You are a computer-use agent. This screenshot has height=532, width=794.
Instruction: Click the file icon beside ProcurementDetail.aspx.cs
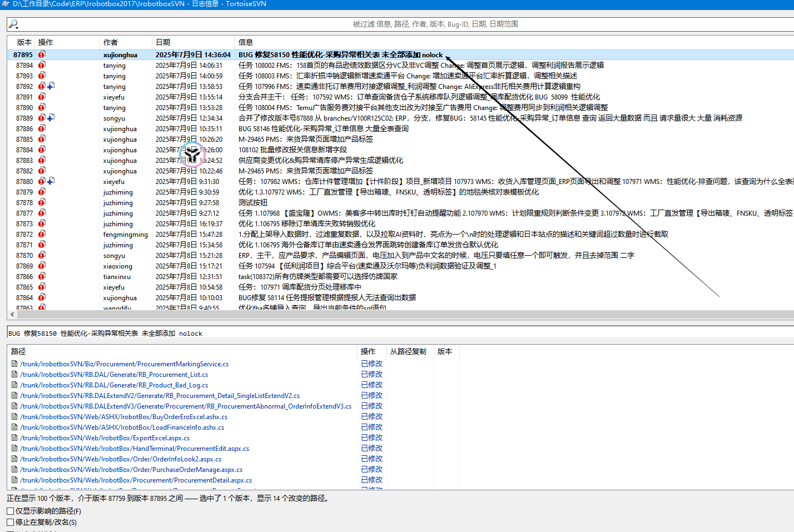(x=14, y=480)
